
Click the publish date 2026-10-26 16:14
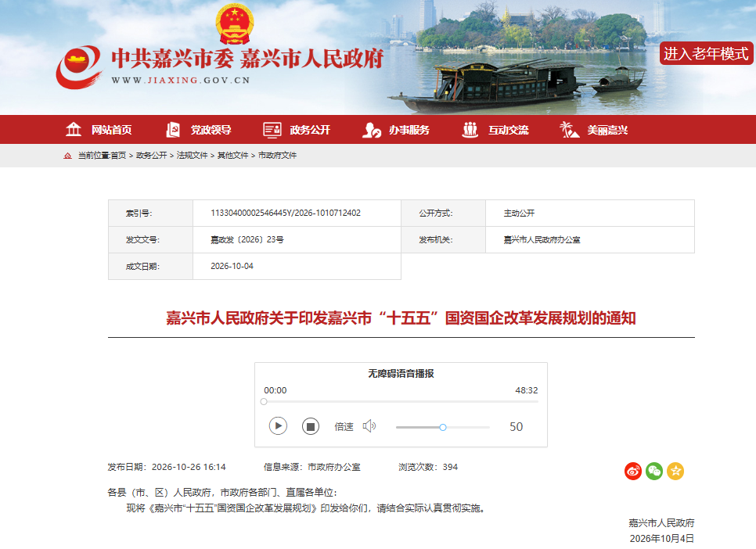tap(189, 467)
